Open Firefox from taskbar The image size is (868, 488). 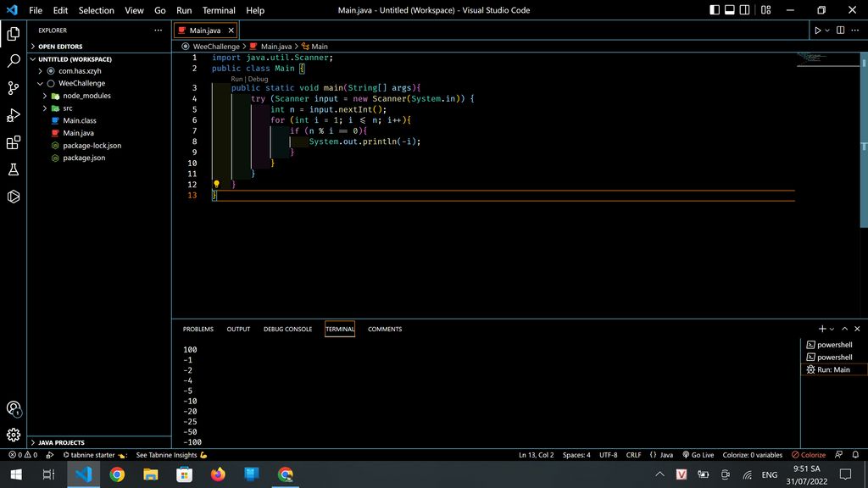(x=218, y=474)
